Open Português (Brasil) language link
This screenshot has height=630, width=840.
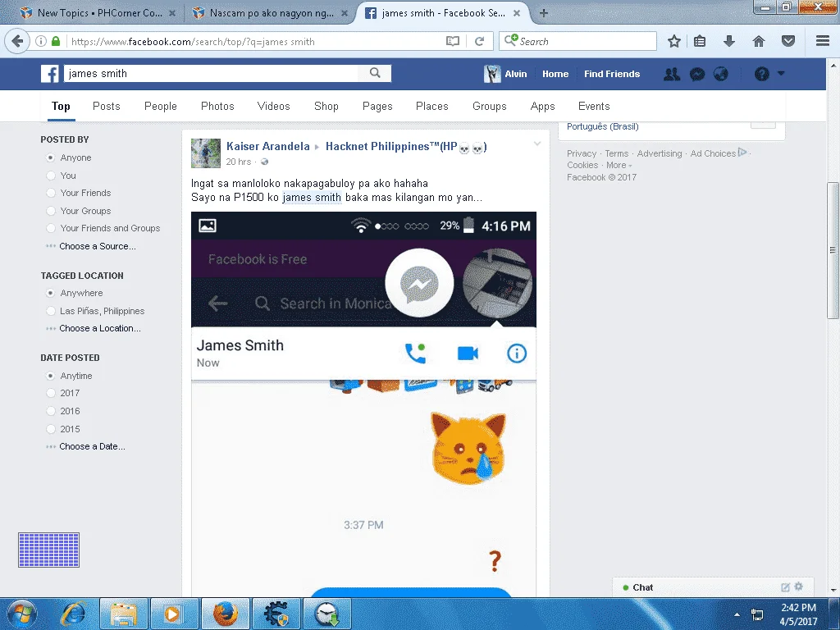[x=603, y=126]
